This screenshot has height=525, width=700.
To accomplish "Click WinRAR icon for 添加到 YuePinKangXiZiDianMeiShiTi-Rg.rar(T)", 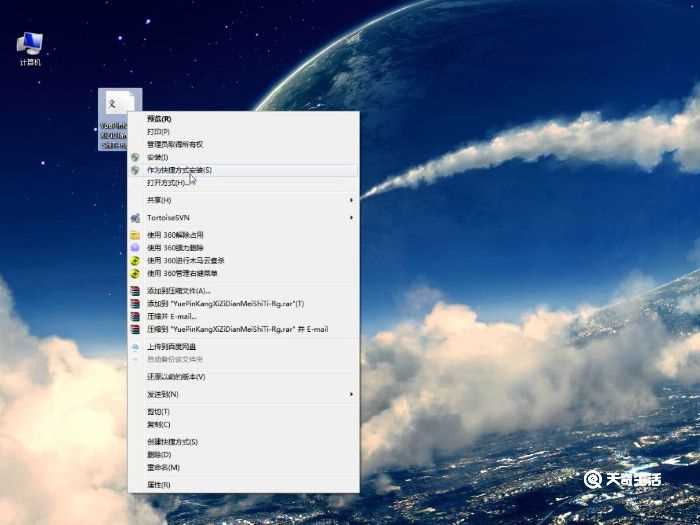I will tap(135, 304).
